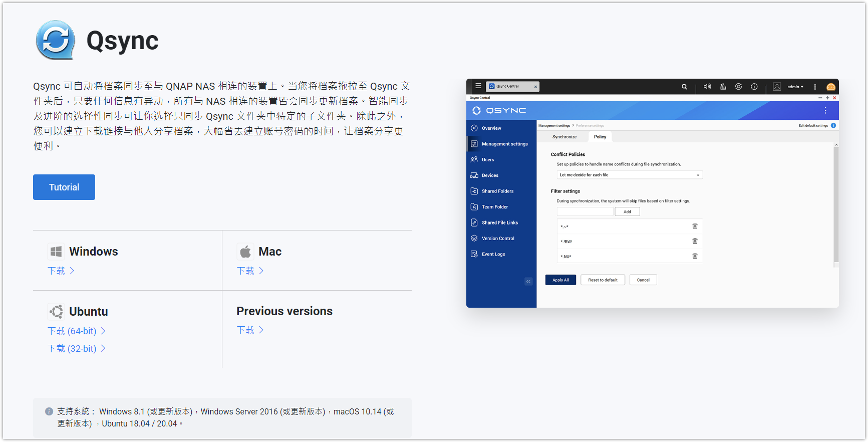This screenshot has height=442, width=868.
Task: Download Ubuntu 64-bit version
Action: 76,331
